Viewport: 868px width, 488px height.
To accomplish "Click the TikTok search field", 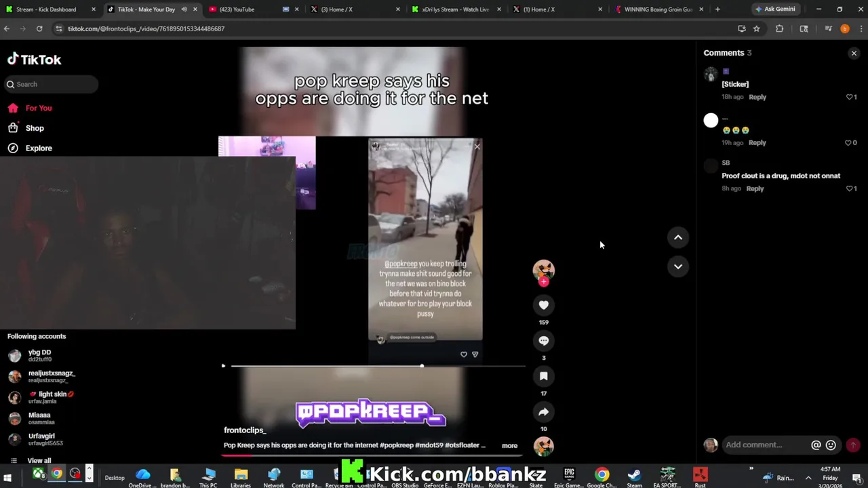I will (x=50, y=84).
